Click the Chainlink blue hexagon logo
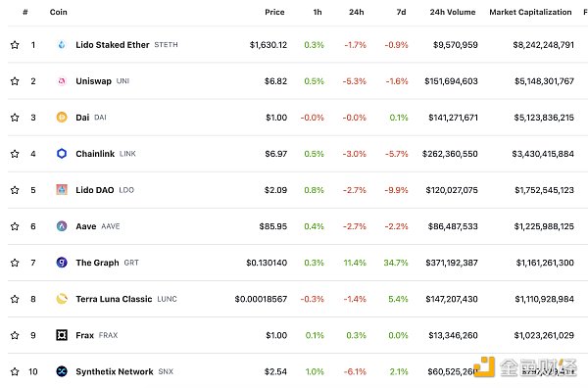The width and height of the screenshot is (588, 388). (62, 154)
